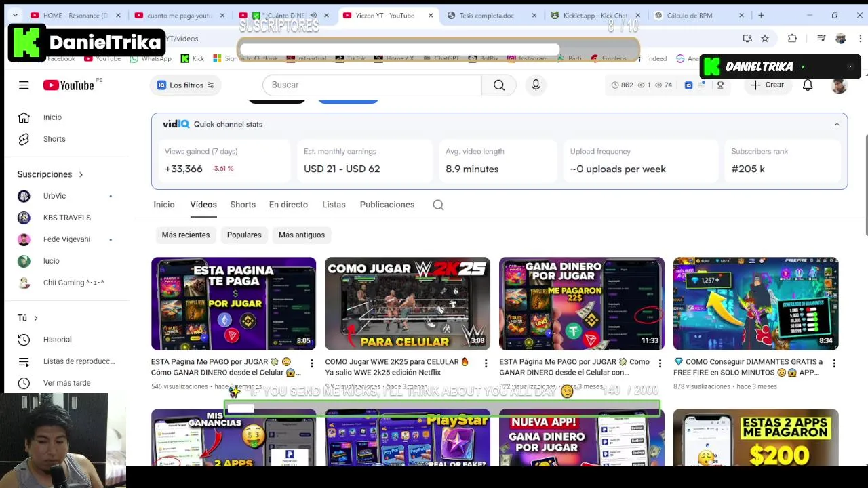Open options menu for the WWE 2K25 video

[486, 364]
